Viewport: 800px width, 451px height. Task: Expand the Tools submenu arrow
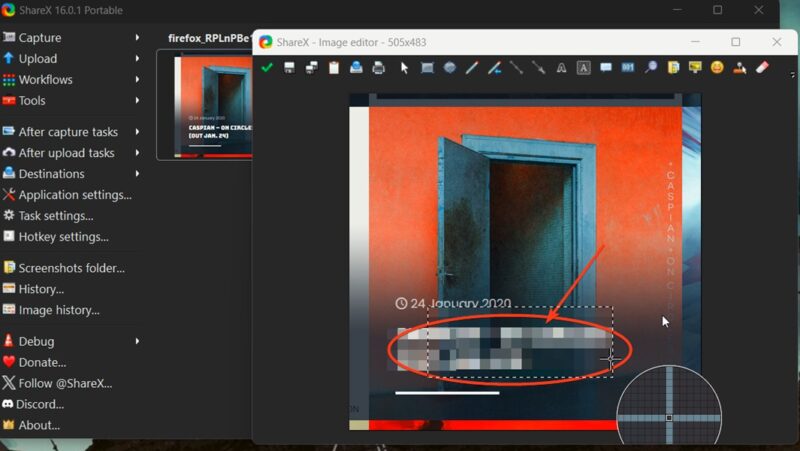tap(137, 100)
